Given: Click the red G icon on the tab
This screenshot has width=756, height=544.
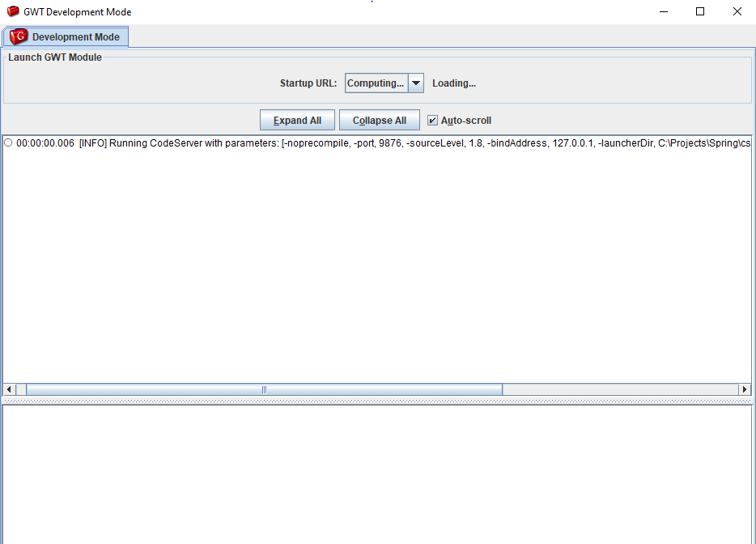Looking at the screenshot, I should pyautogui.click(x=19, y=36).
